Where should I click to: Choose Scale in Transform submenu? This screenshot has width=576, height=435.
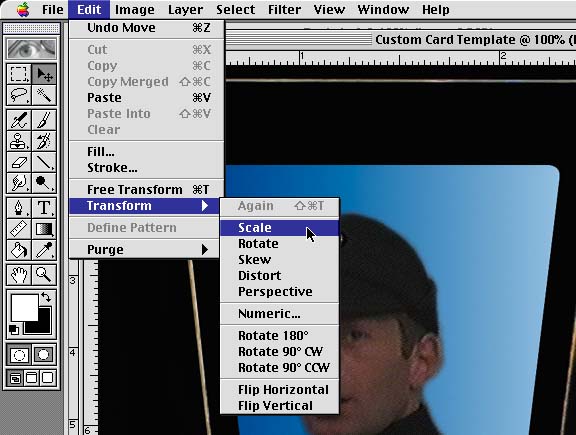(x=279, y=228)
